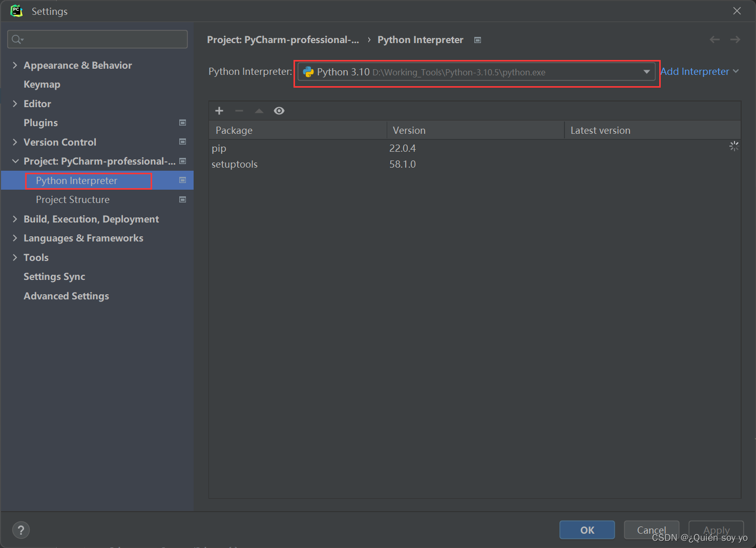756x548 pixels.
Task: Click the icon right of Project: PyCharm-professional row
Action: click(182, 161)
